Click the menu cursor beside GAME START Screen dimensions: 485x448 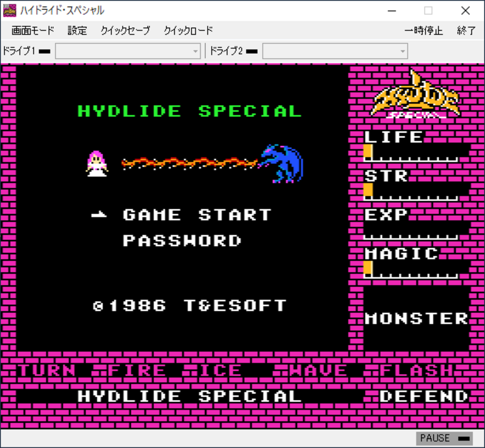point(99,215)
